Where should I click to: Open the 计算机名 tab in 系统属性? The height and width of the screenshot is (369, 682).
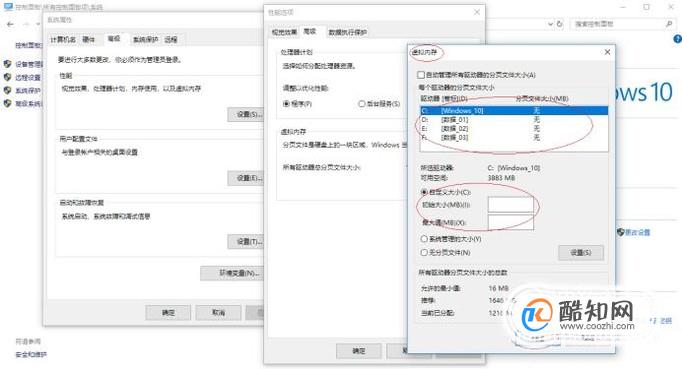[x=63, y=40]
